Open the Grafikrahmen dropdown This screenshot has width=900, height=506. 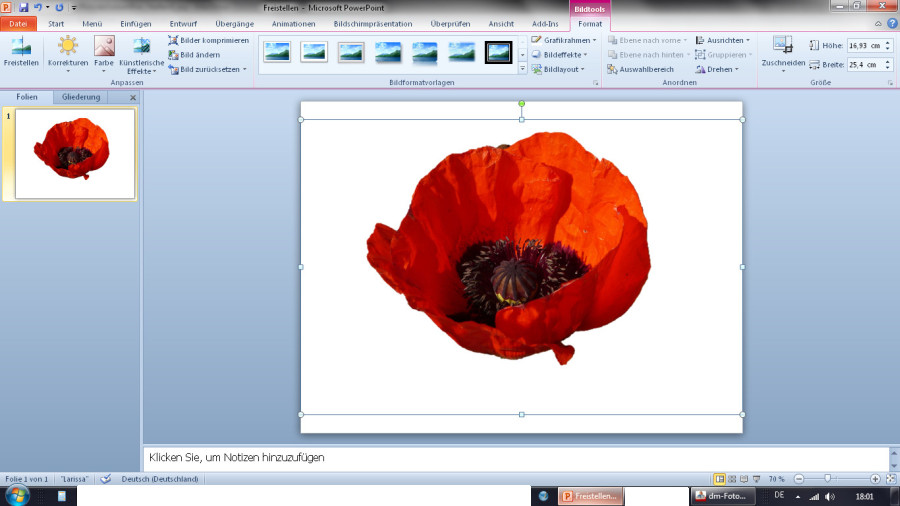pos(564,40)
